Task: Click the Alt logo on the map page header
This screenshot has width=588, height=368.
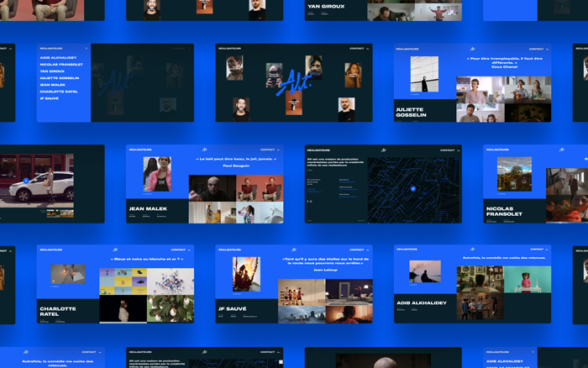Action: (x=383, y=150)
